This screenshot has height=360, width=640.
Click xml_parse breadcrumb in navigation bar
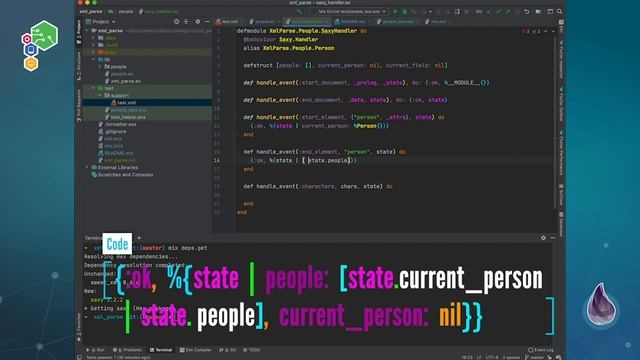coord(91,12)
